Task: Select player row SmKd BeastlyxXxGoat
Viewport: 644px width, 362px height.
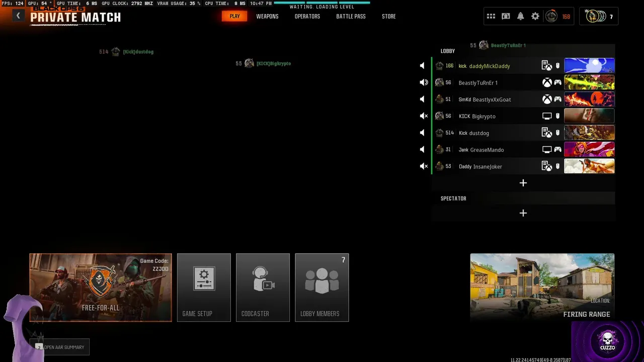Action: [523, 100]
